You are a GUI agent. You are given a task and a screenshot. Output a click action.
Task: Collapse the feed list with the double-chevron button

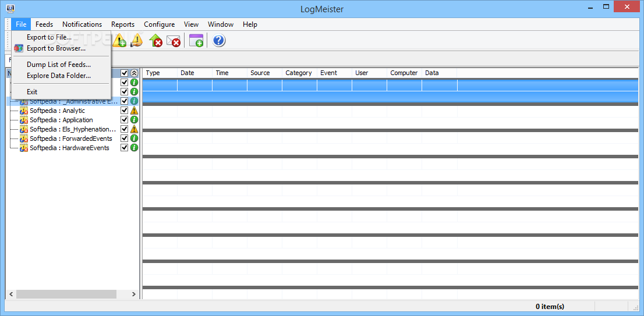tap(135, 73)
